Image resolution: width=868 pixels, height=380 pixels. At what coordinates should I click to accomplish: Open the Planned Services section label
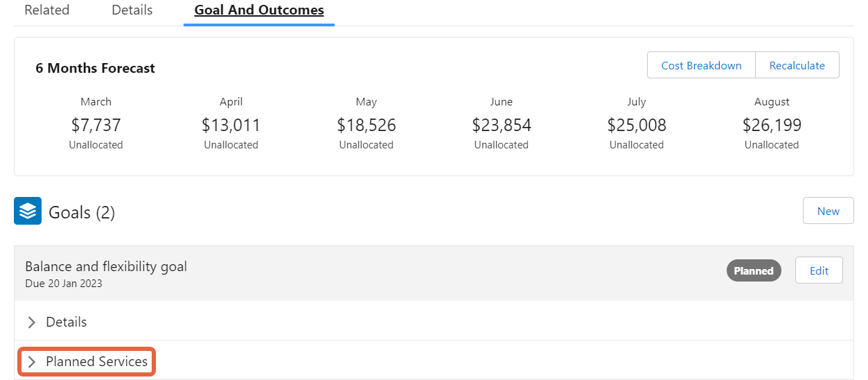97,361
